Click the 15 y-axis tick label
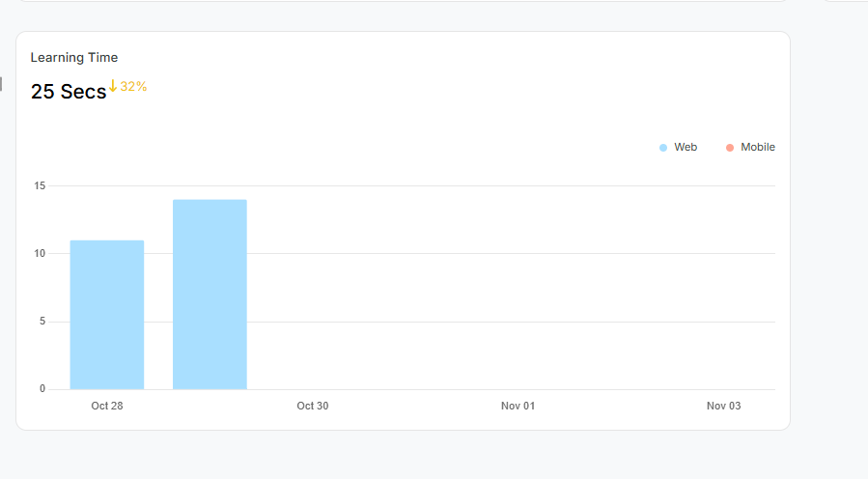This screenshot has width=868, height=479. 39,185
